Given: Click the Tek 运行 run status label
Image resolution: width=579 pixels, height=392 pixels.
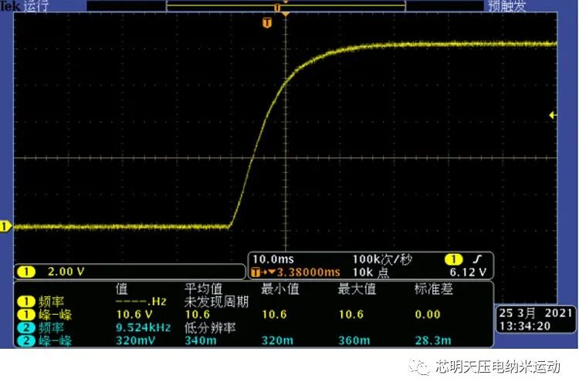Looking at the screenshot, I should pyautogui.click(x=25, y=5).
